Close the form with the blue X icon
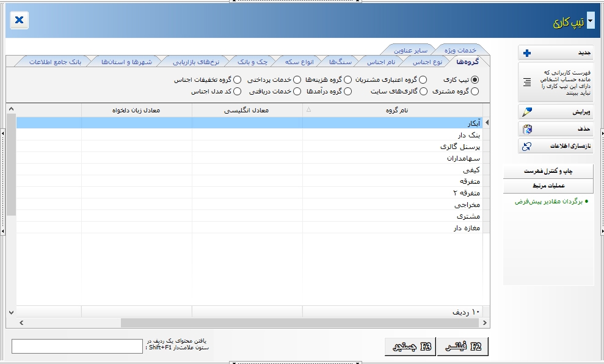Viewport: 604px width, 364px height. point(20,20)
